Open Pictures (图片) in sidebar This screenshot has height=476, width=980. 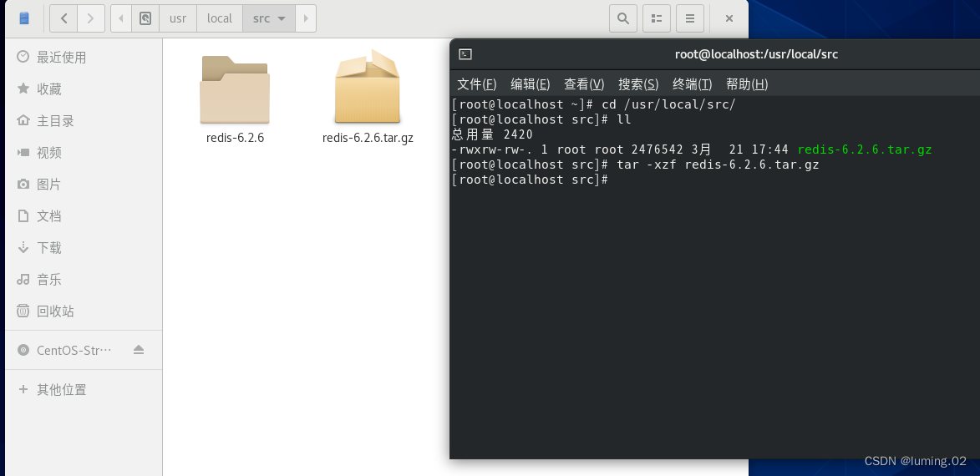coord(83,185)
